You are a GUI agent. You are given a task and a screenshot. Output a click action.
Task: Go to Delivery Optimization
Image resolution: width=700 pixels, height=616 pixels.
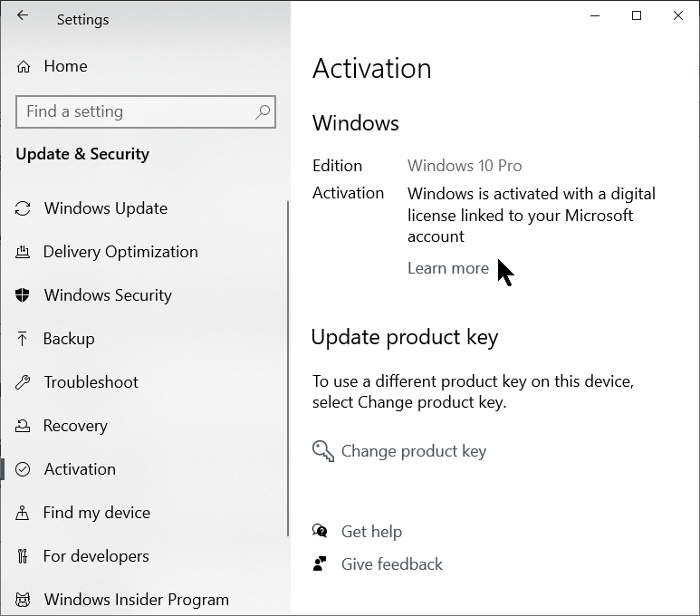click(121, 252)
